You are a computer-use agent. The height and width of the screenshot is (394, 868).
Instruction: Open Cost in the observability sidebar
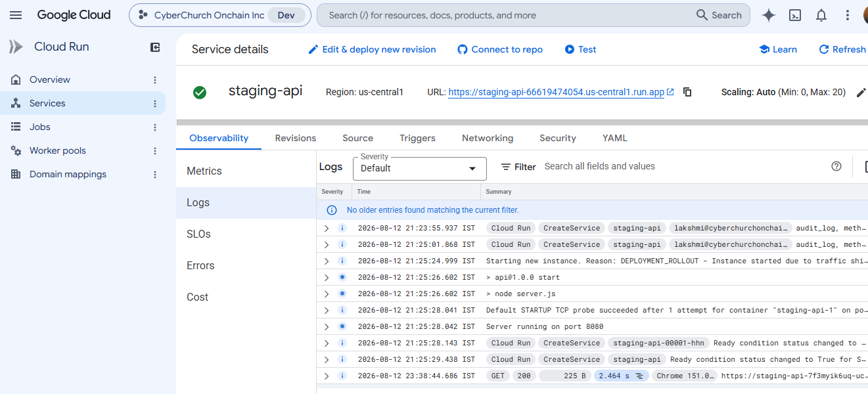click(x=246, y=297)
